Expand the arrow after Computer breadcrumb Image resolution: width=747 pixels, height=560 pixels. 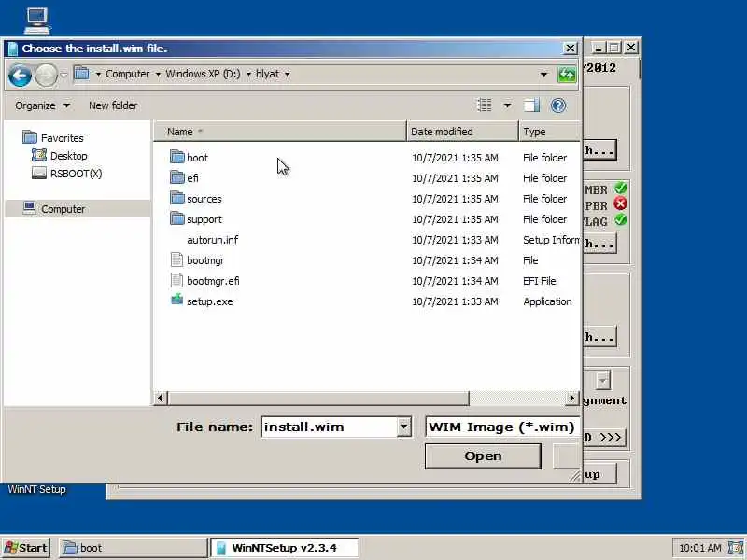pyautogui.click(x=158, y=75)
